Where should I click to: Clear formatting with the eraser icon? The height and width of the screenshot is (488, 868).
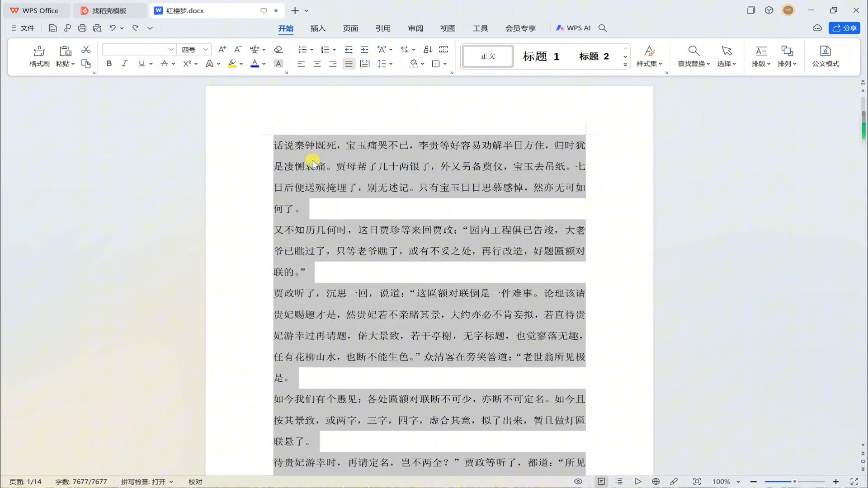(278, 49)
